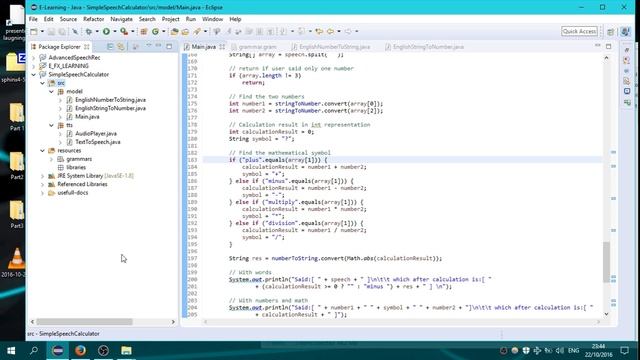This screenshot has width=640, height=360.
Task: Click the topmost icon in right trim stack
Action: (x=627, y=50)
